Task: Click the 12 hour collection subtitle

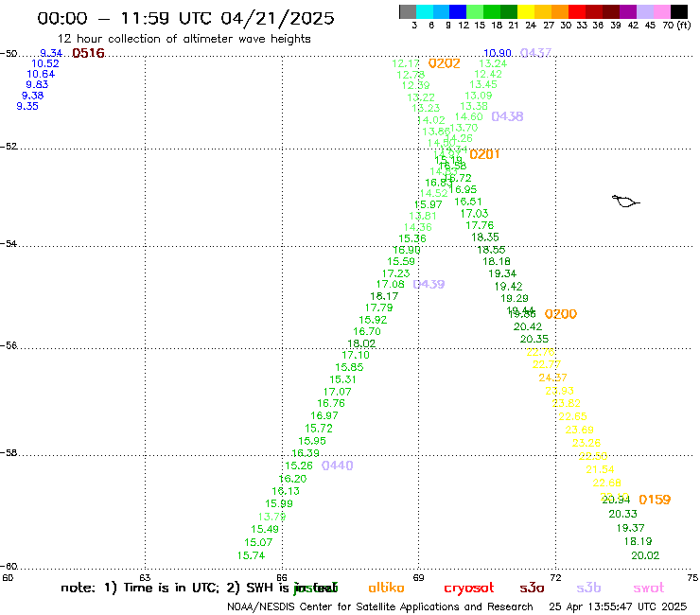Action: click(x=184, y=39)
